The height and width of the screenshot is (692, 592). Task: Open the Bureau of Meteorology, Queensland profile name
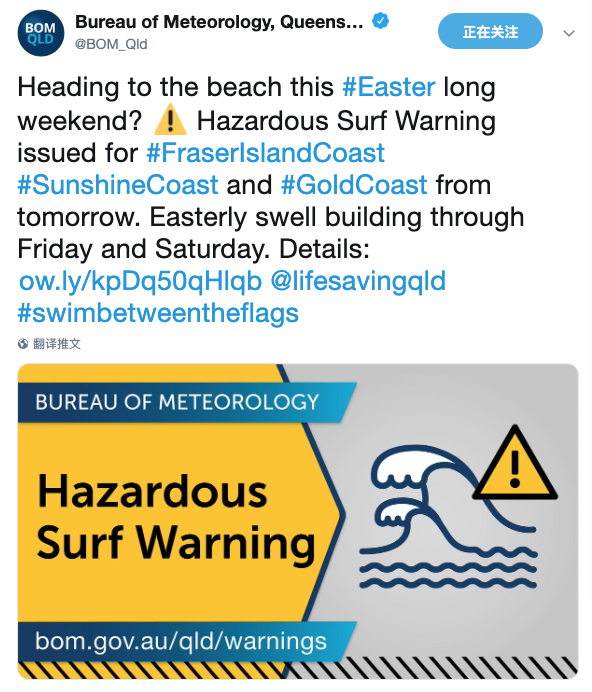[x=219, y=21]
